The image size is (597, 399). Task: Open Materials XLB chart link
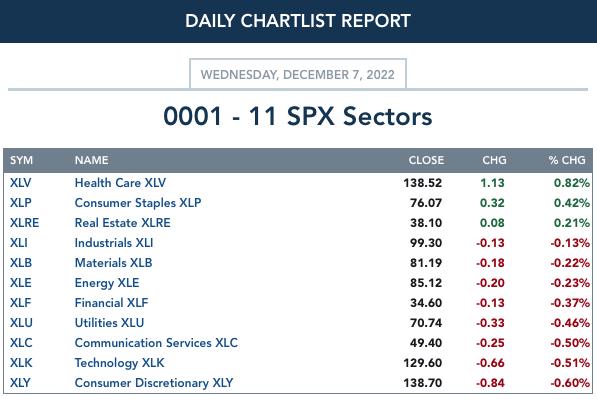tap(113, 263)
